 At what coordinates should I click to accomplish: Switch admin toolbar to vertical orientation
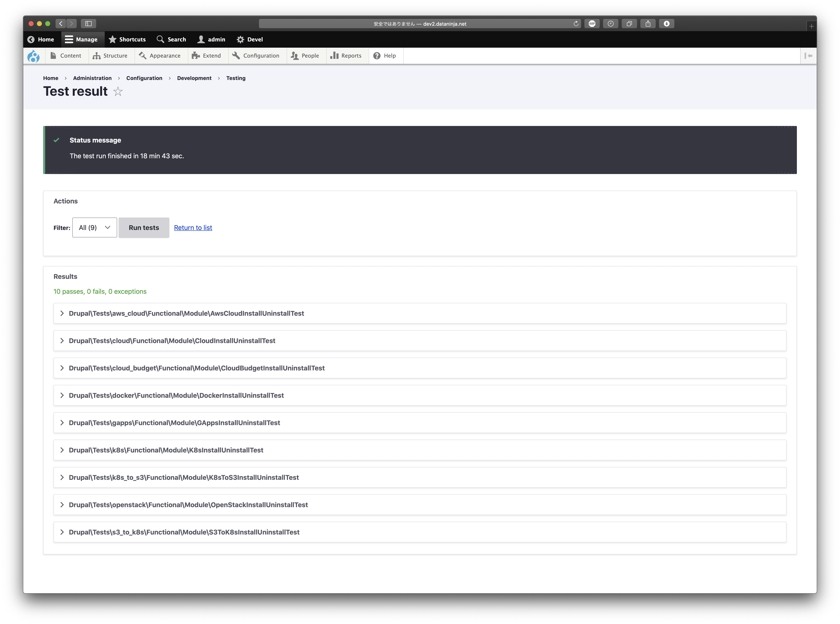click(x=808, y=56)
